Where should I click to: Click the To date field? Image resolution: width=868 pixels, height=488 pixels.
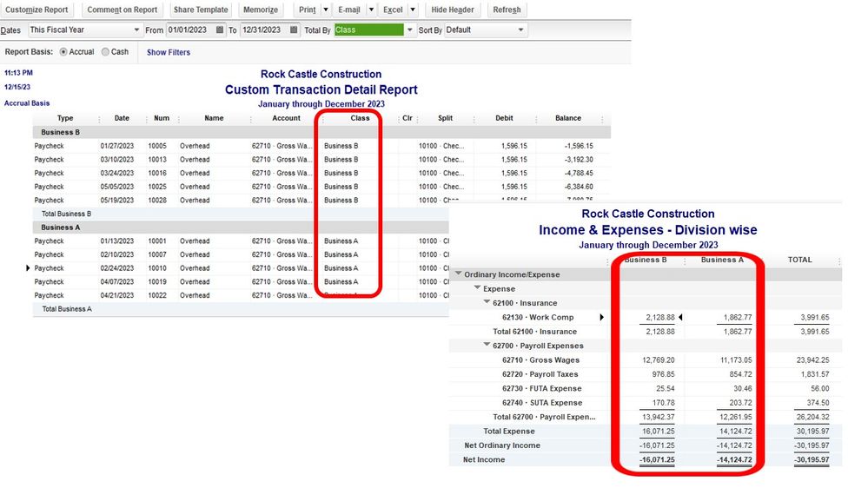[x=265, y=30]
